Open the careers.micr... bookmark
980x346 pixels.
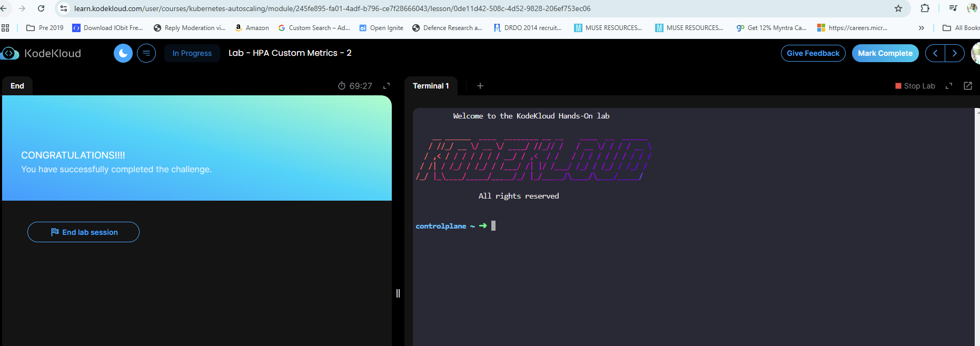click(x=852, y=28)
